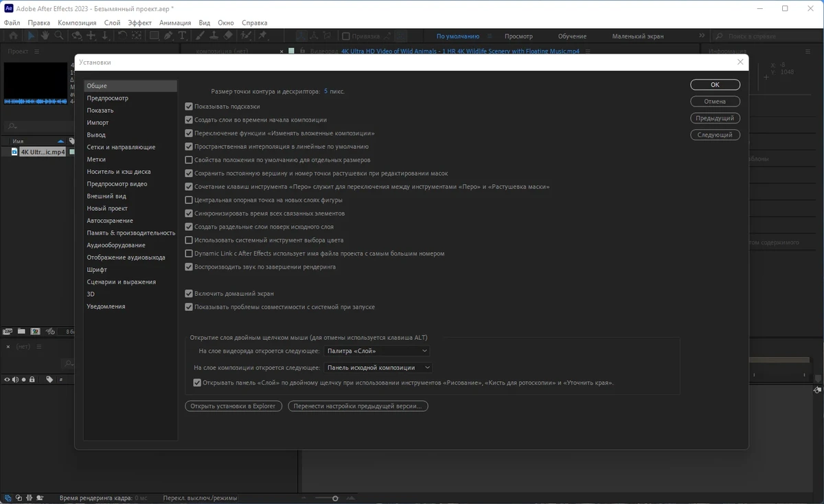Uncheck 'Показывать подсказки' checkbox
Screen dimensions: 824x504
point(189,106)
